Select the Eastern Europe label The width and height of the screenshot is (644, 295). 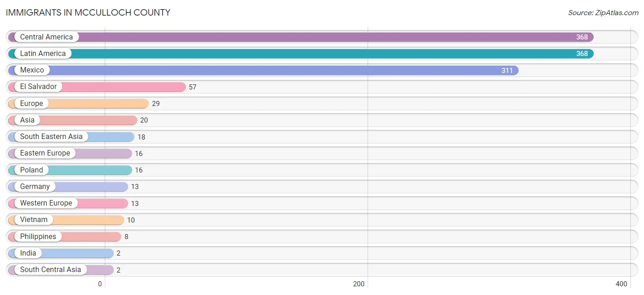coord(45,153)
